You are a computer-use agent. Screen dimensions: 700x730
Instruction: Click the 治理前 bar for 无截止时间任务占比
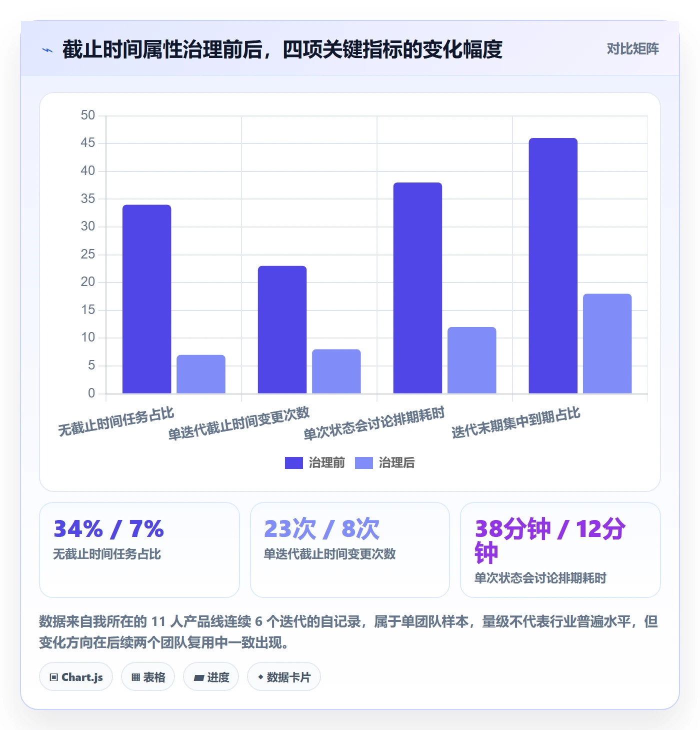tap(147, 299)
